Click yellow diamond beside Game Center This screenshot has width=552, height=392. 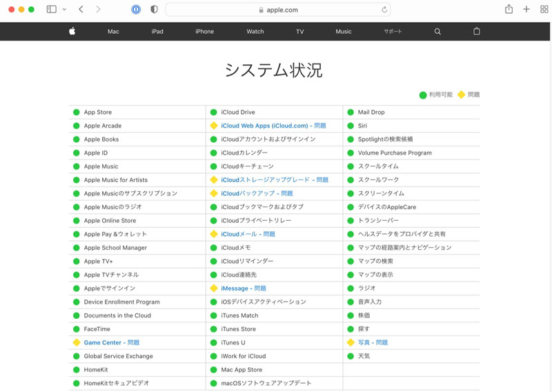tap(77, 342)
